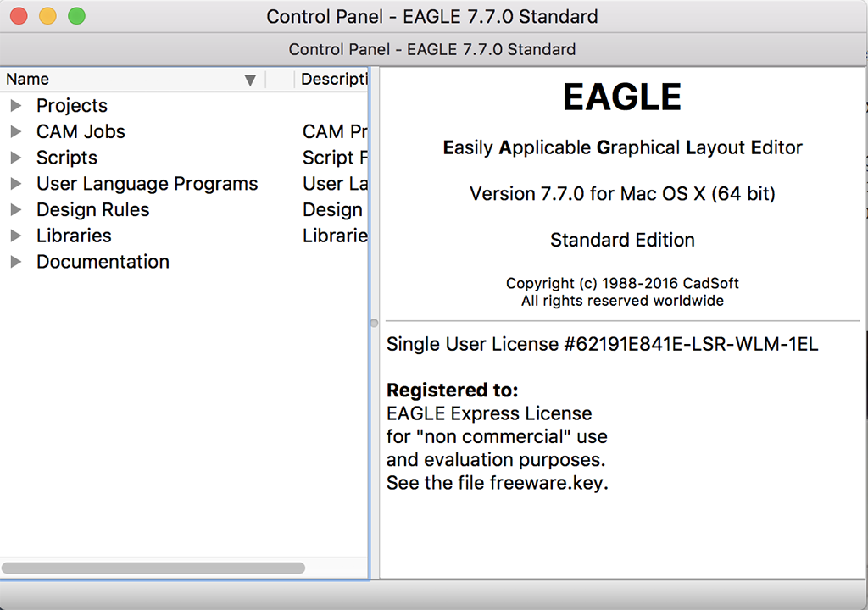
Task: Expand the Scripts disclosure triangle
Action: pos(16,158)
